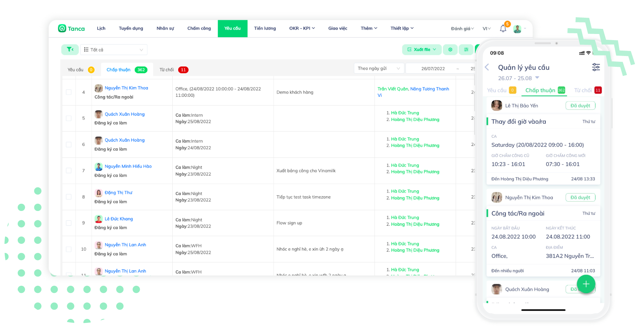This screenshot has height=328, width=644.
Task: Open the Xuất file export dropdown
Action: [421, 49]
